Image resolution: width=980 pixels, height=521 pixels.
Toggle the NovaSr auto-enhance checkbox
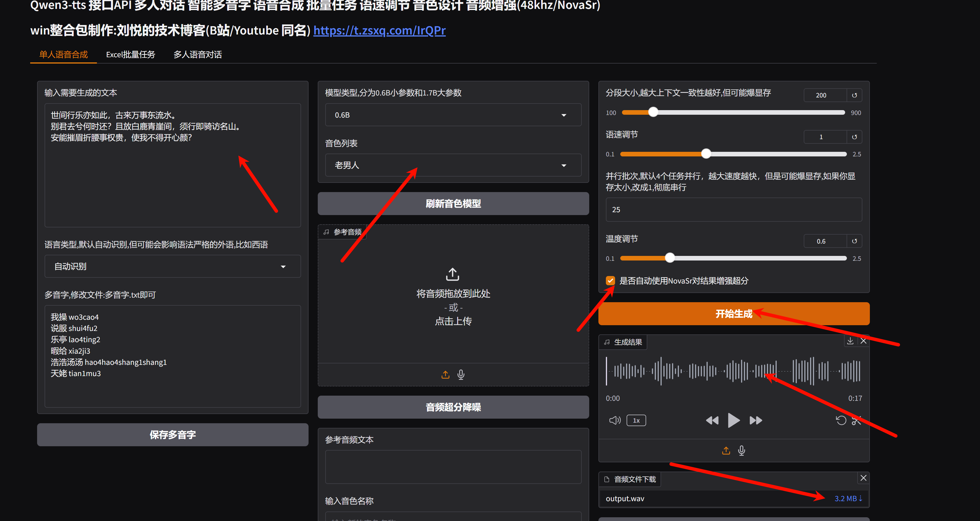click(610, 281)
